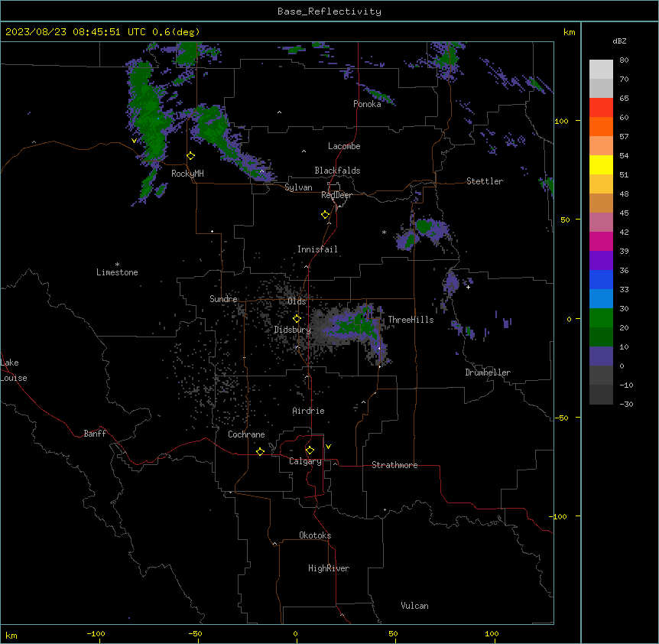Viewport: 659px width, 644px height.
Task: Select the Ponoka label on the map
Action: [x=367, y=104]
